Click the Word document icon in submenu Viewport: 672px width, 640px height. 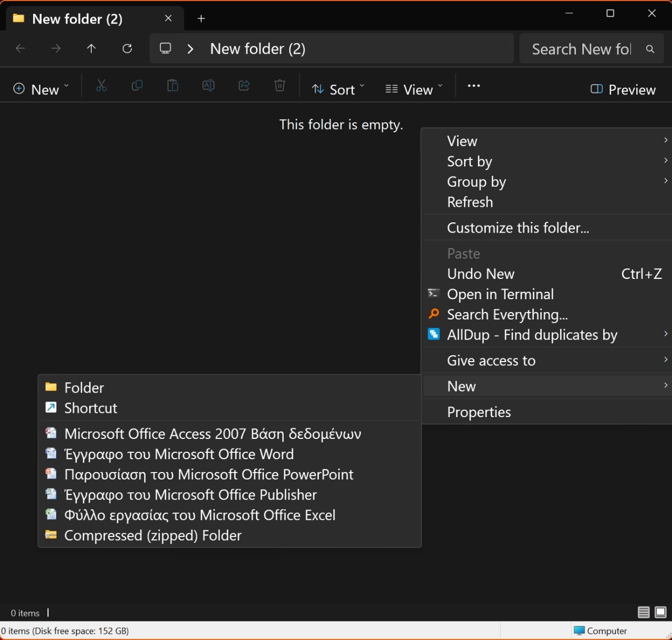coord(51,453)
